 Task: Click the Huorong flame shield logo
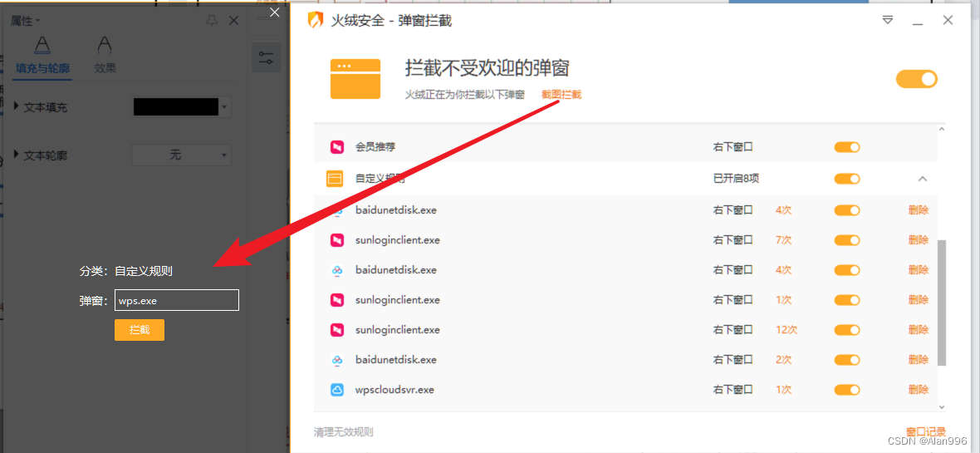pos(316,21)
